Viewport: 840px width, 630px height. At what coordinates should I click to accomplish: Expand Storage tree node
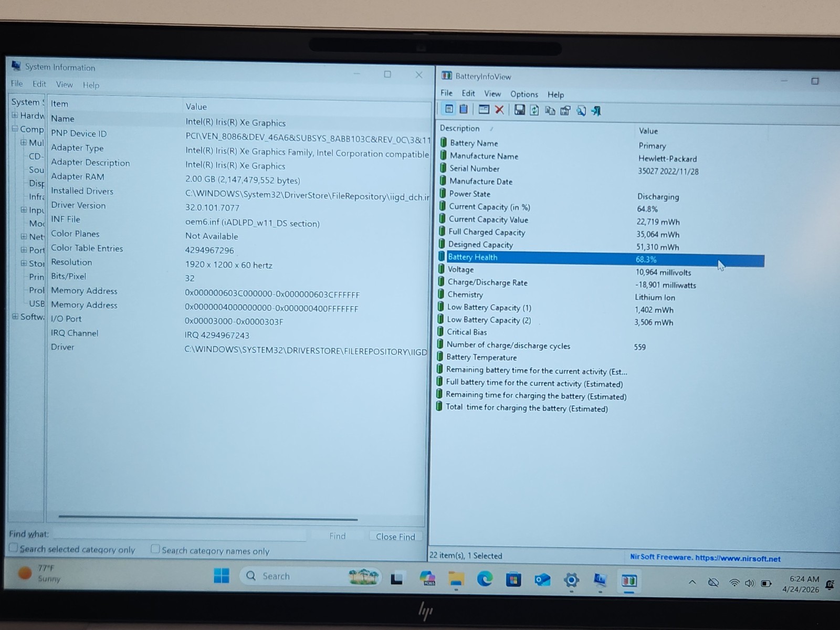click(x=24, y=263)
